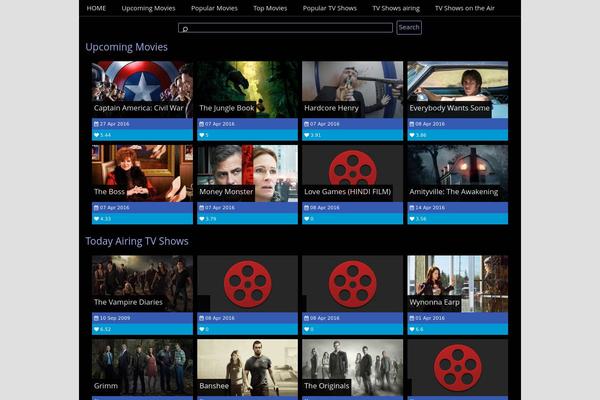The height and width of the screenshot is (400, 600).
Task: Click the heart icon under Love Games
Action: point(306,219)
